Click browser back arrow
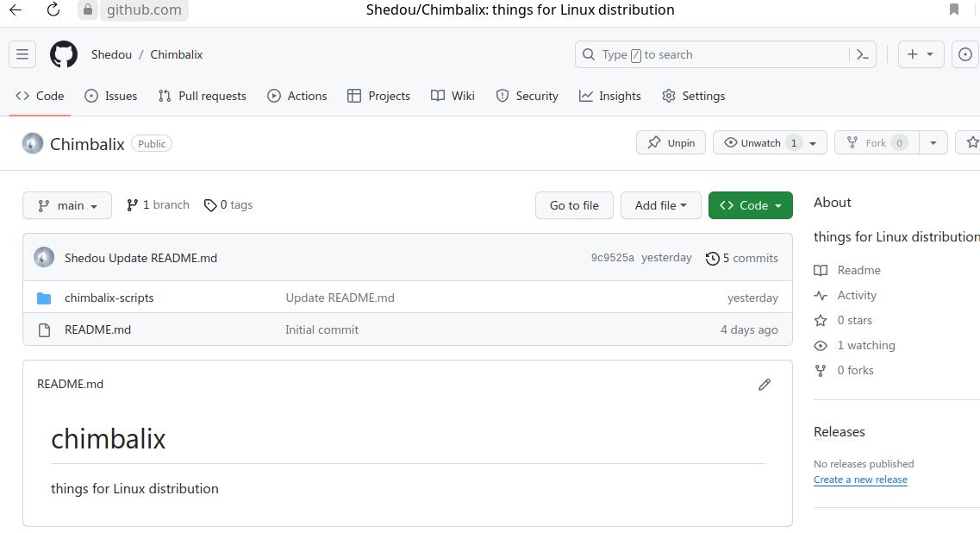Screen dimensions: 980x533 click(16, 9)
